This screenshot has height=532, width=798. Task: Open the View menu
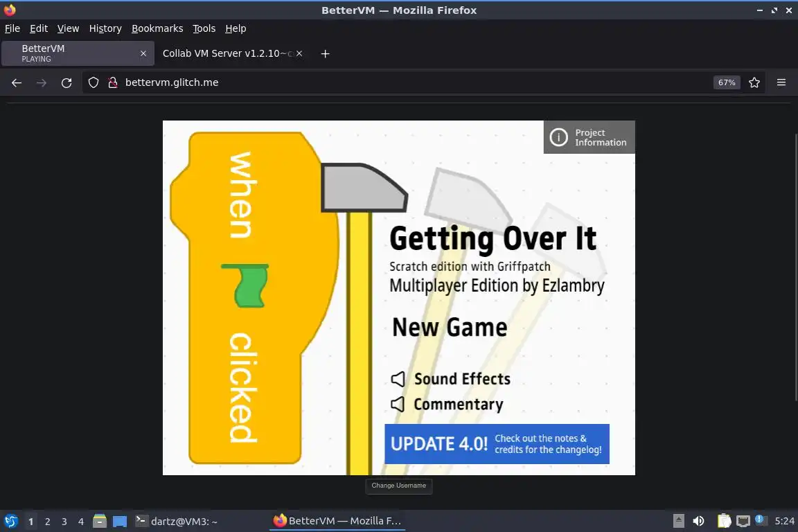coord(68,28)
